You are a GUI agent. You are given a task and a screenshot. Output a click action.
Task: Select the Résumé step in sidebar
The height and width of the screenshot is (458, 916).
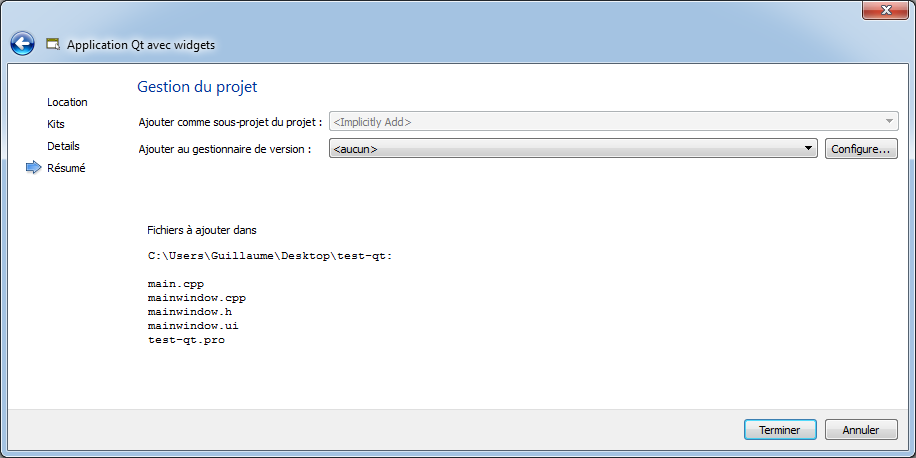point(66,168)
